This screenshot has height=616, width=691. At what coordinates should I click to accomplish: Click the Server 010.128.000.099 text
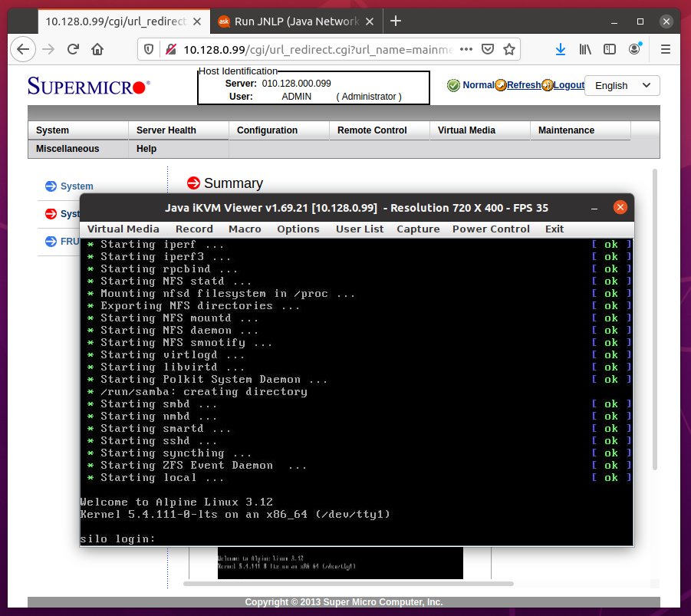(x=278, y=84)
